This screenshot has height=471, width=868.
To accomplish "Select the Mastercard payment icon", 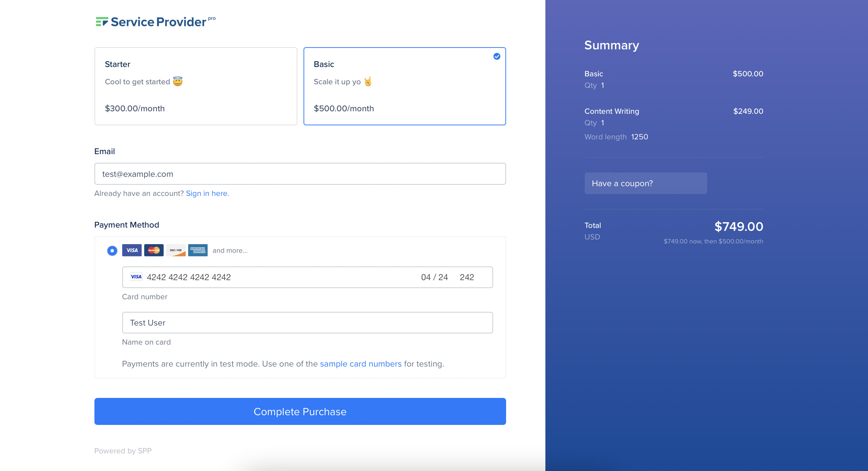I will (153, 250).
